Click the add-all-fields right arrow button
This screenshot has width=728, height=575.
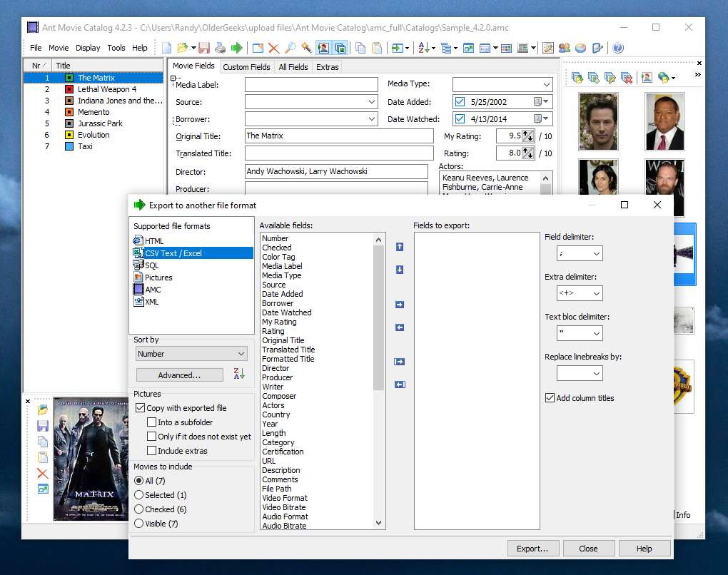[x=400, y=362]
